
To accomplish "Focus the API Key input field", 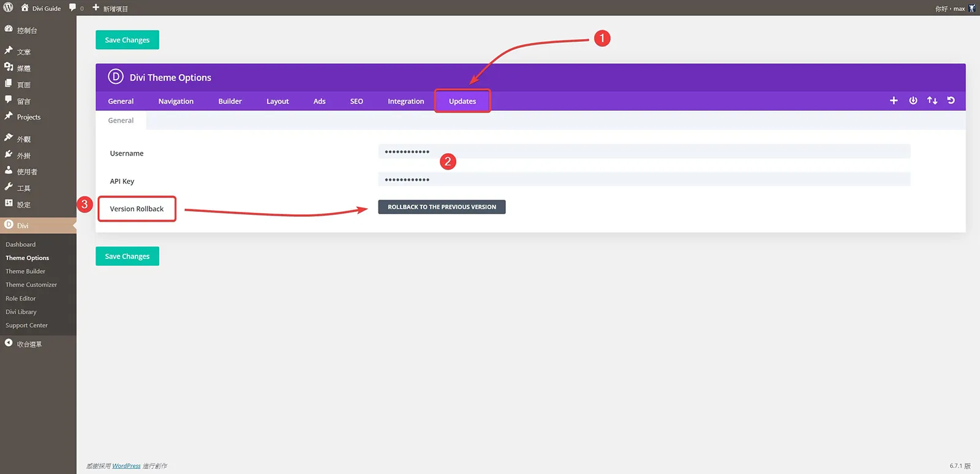I will tap(644, 179).
